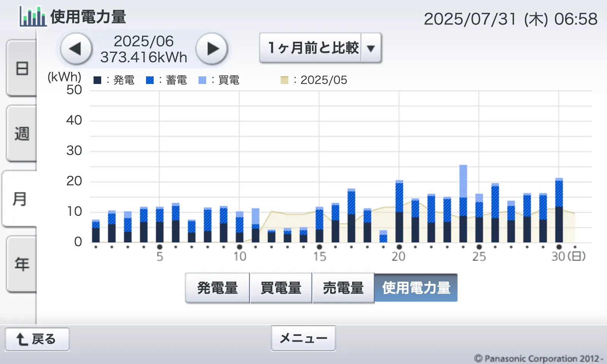The height and width of the screenshot is (364, 607).
Task: Select the 月 (month) view tab
Action: (x=20, y=199)
